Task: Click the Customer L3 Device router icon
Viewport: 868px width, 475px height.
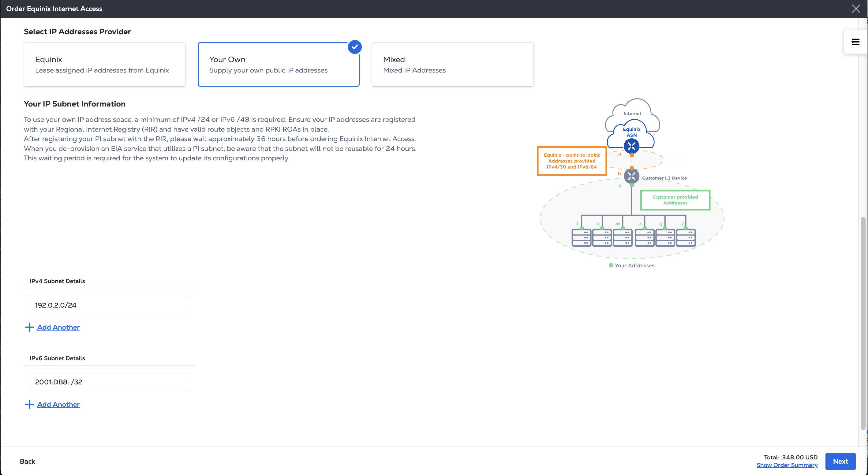Action: (631, 176)
